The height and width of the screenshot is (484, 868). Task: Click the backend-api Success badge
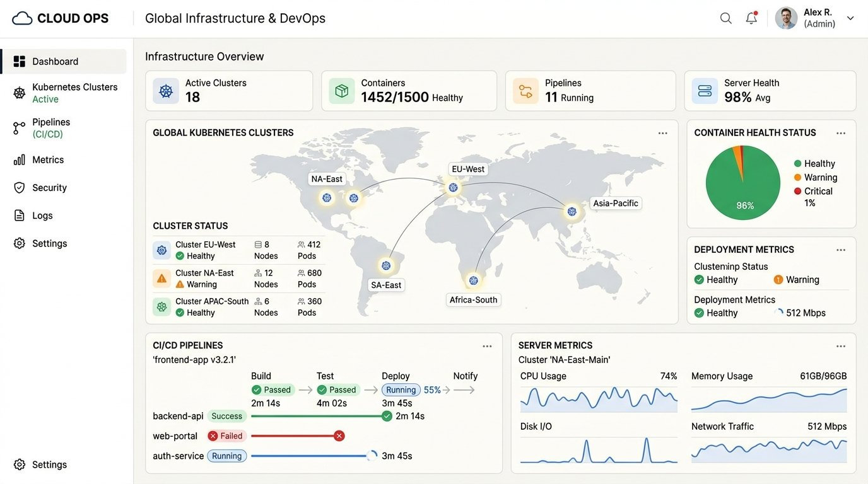[x=227, y=416]
